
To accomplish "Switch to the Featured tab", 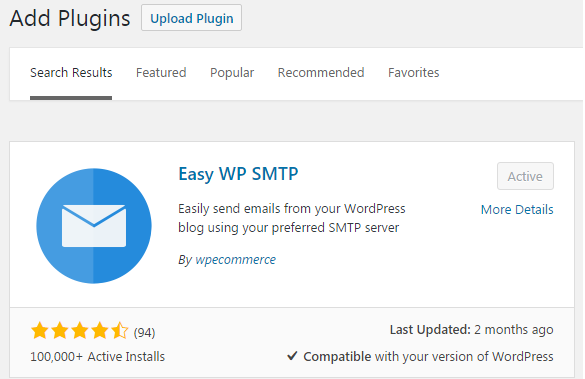I will point(161,73).
